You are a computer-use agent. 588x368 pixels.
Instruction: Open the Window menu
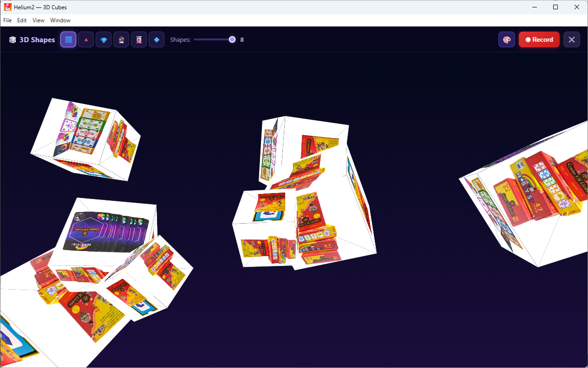point(60,20)
